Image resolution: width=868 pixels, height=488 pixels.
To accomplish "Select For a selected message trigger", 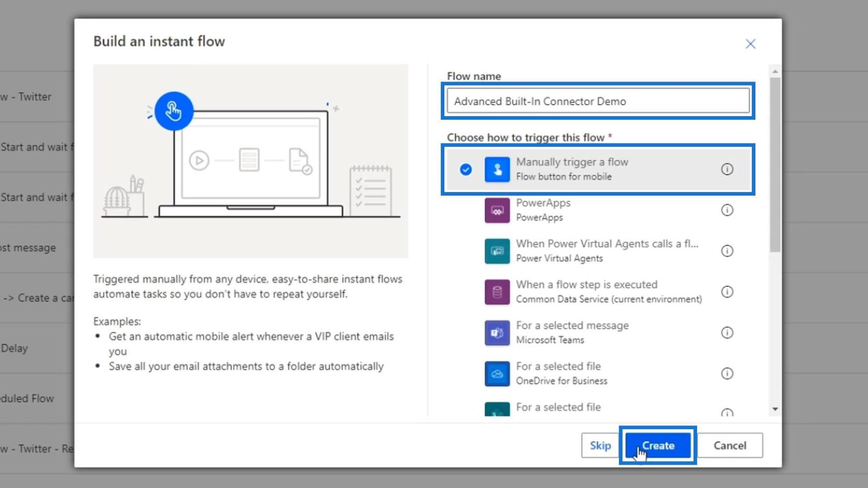I will click(x=598, y=333).
